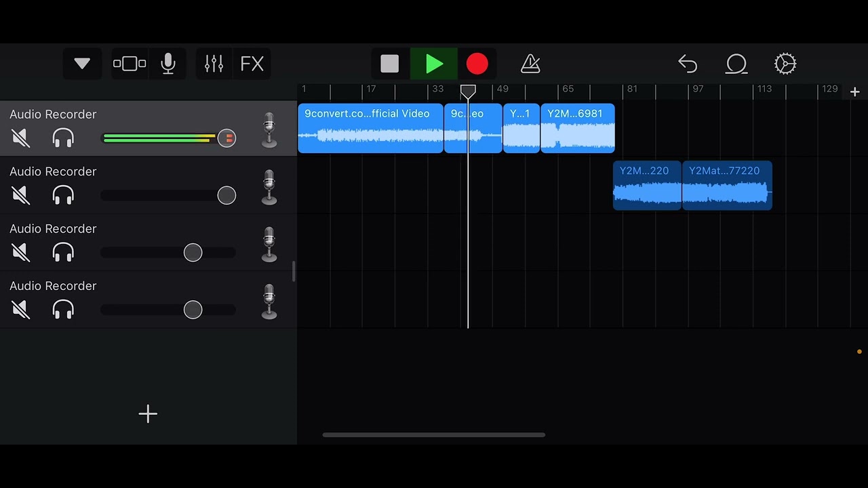The image size is (868, 488).
Task: Add a new track with plus
Action: click(x=148, y=413)
